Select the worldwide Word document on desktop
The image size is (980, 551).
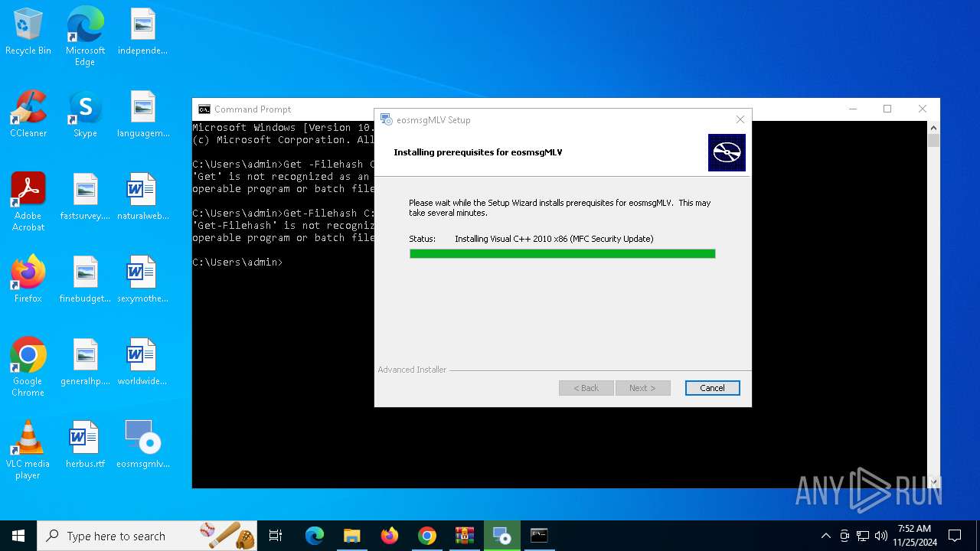point(142,363)
